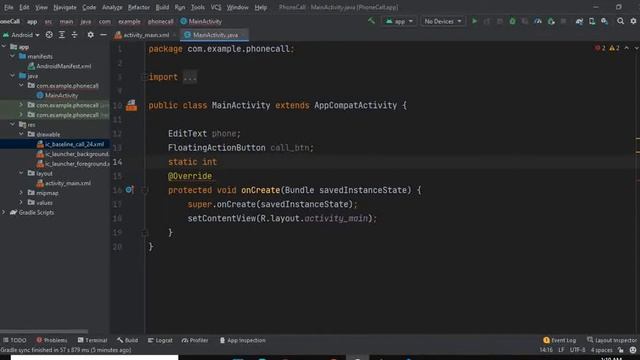The width and height of the screenshot is (640, 360).
Task: Open the TODO tool window
Action: [15, 340]
